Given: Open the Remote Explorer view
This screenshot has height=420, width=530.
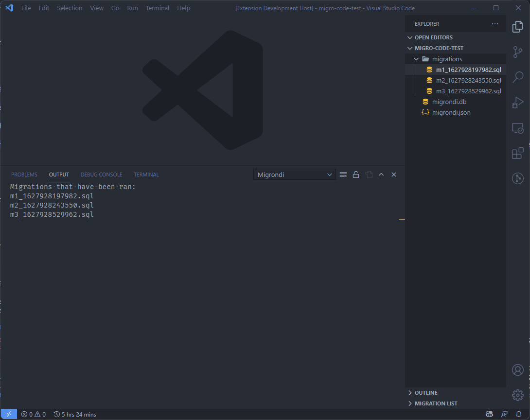Looking at the screenshot, I should [x=517, y=128].
